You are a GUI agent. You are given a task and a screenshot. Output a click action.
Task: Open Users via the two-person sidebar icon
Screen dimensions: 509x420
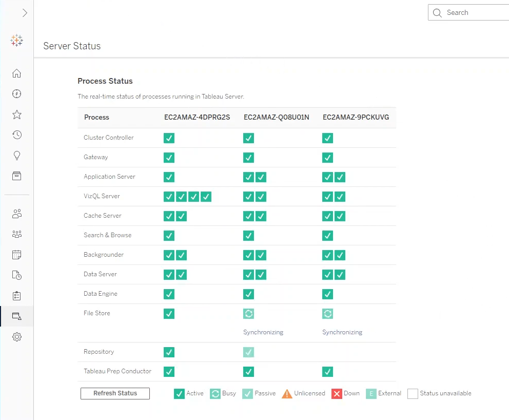point(16,214)
